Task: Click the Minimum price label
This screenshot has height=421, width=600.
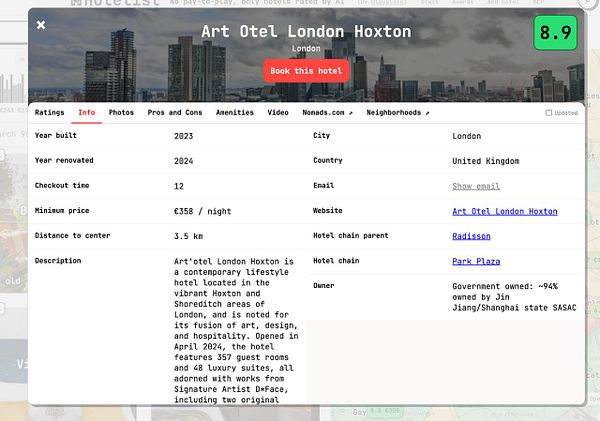Action: (x=62, y=210)
